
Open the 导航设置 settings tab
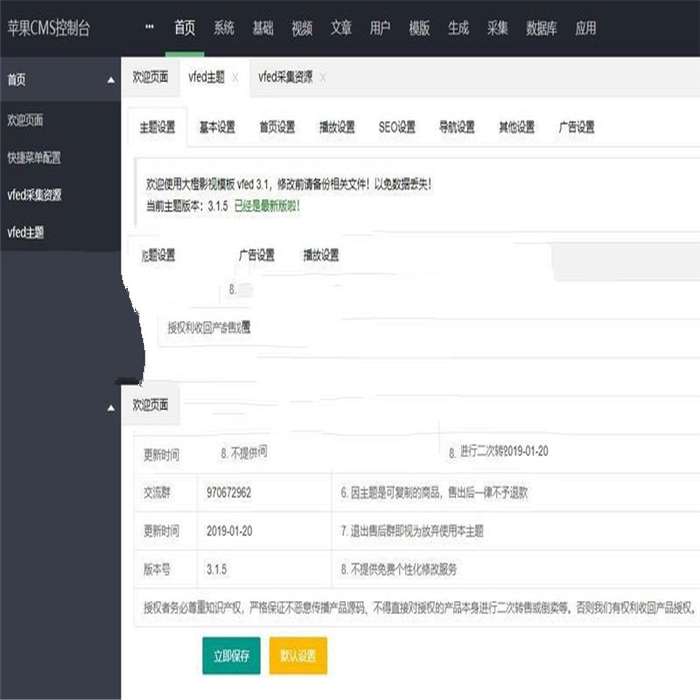(457, 127)
